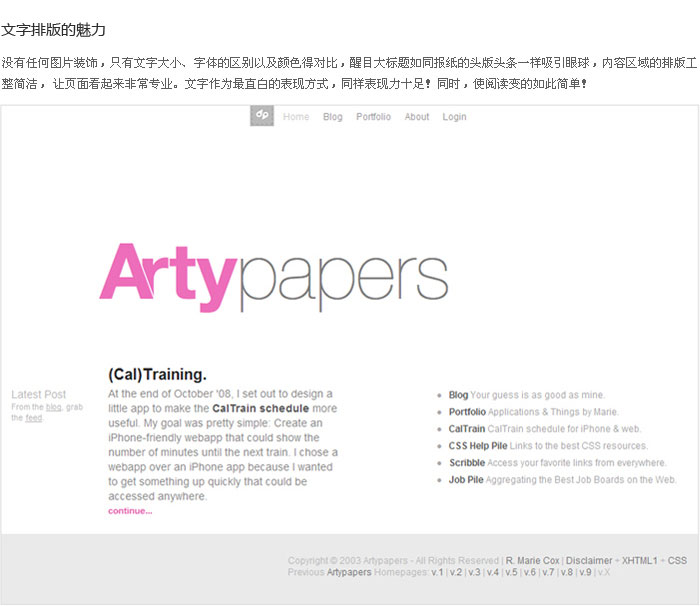The image size is (700, 606).
Task: Open Portfolio link in the bullet list
Action: point(467,412)
